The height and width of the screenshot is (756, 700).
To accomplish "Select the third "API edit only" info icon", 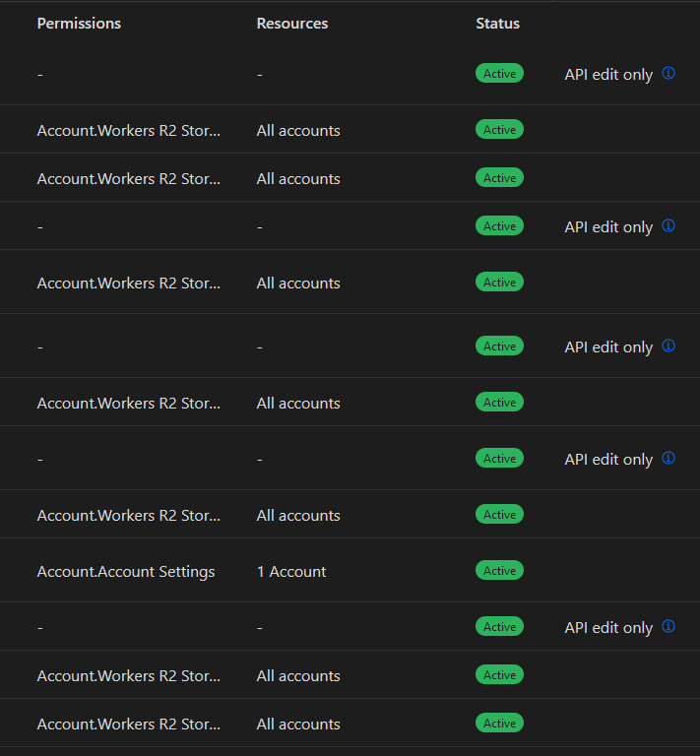I will 668,346.
